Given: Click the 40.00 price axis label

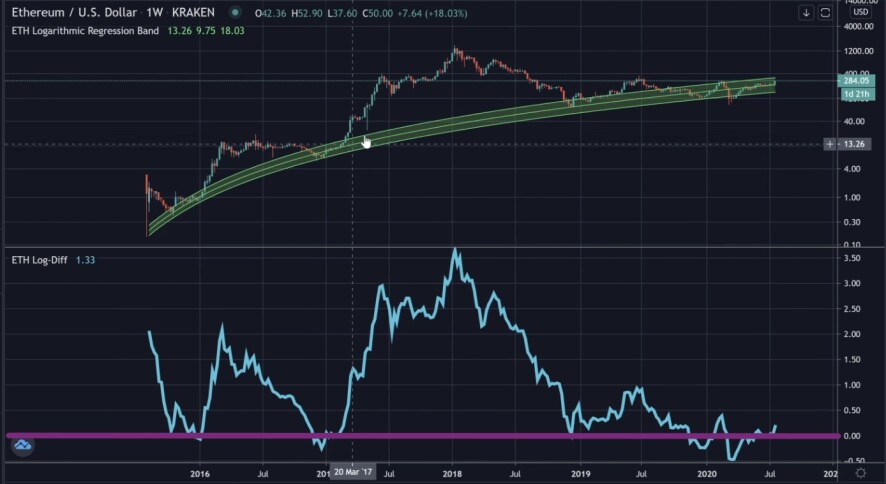Looking at the screenshot, I should coord(854,121).
